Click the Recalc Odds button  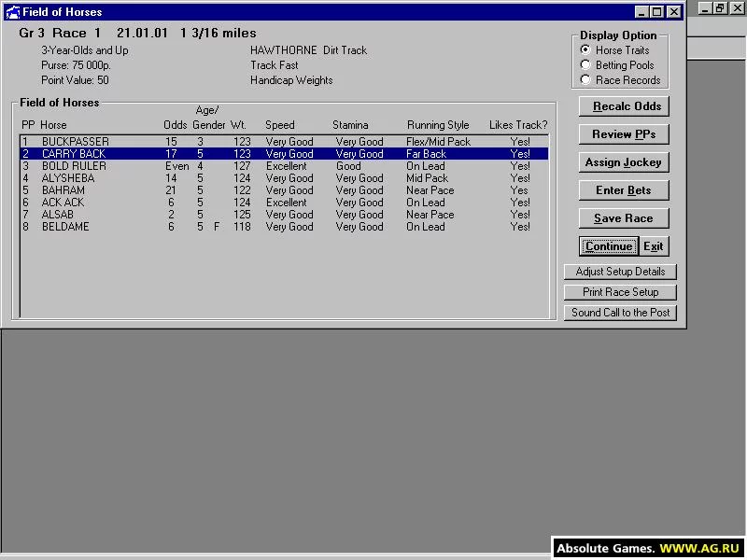pos(624,106)
